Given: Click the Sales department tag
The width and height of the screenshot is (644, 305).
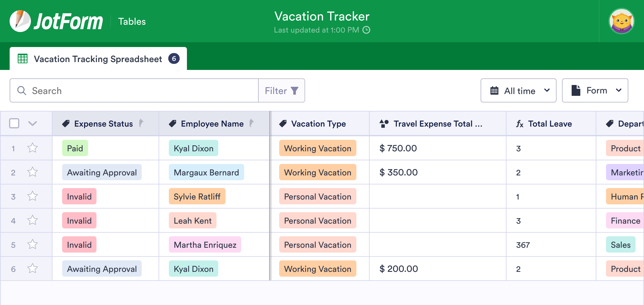Looking at the screenshot, I should point(621,244).
